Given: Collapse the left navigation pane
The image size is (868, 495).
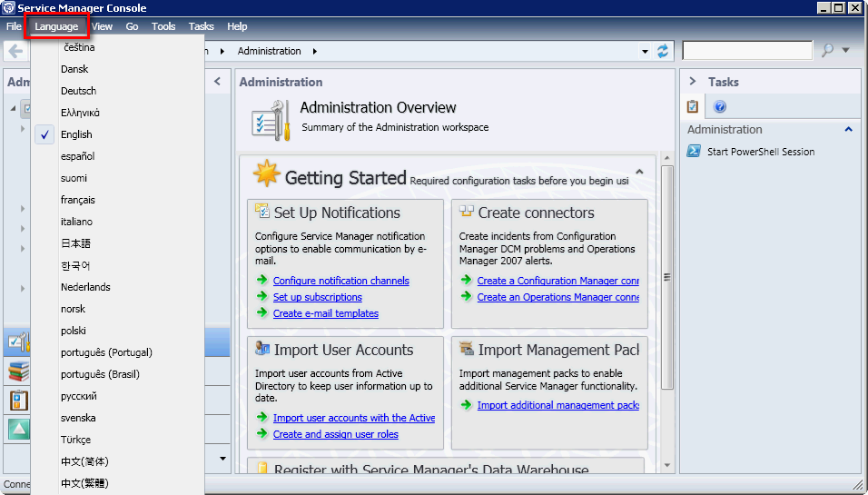Looking at the screenshot, I should click(x=218, y=82).
